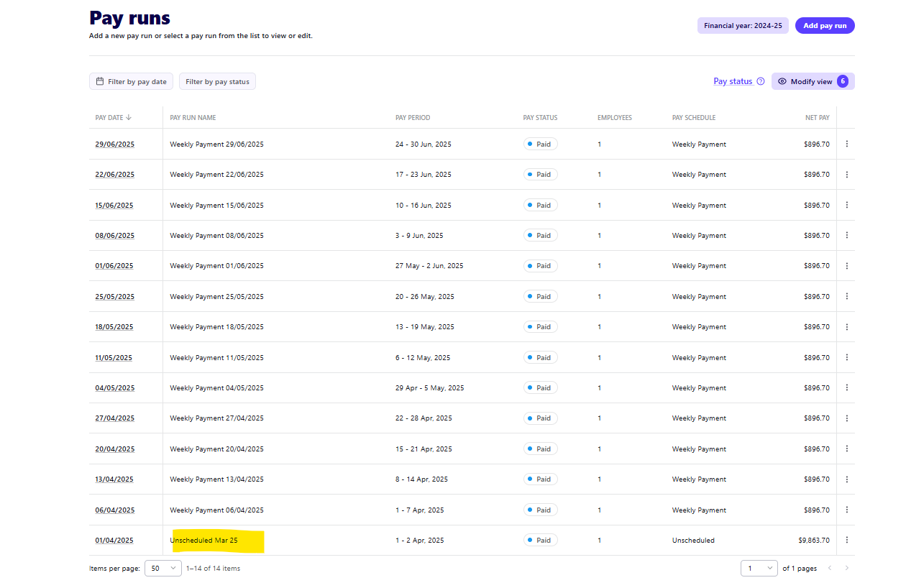This screenshot has height=588, width=906.
Task: Open the Financial year: 2024-25 selector
Action: 743,26
